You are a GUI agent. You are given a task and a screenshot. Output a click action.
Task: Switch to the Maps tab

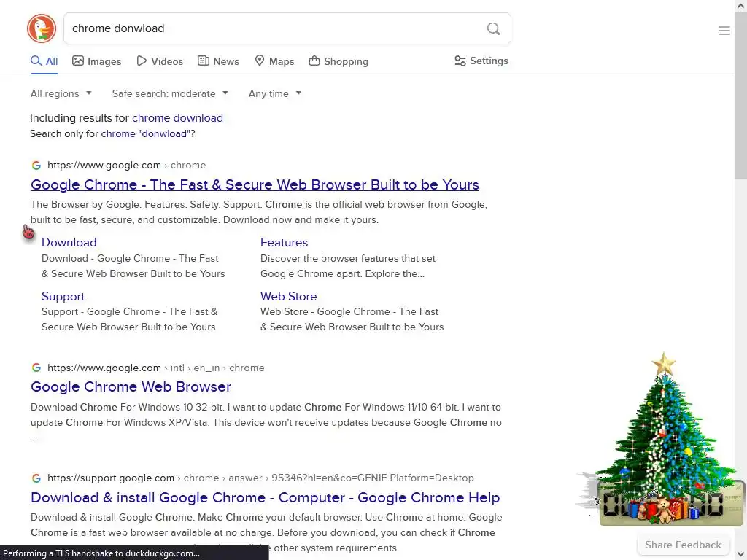(274, 61)
